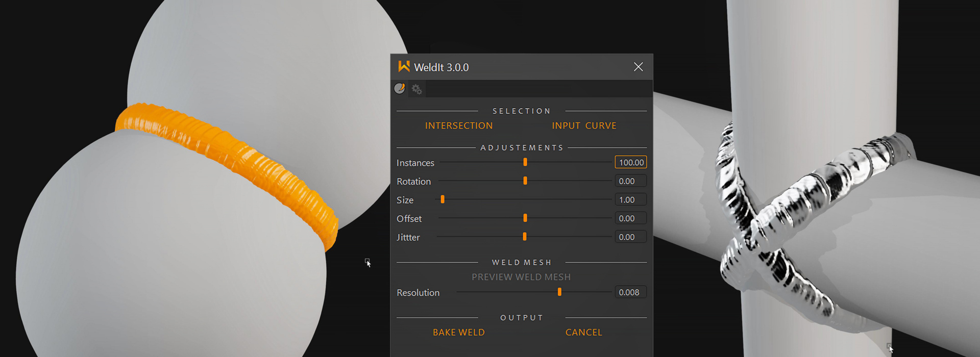Image resolution: width=980 pixels, height=357 pixels.
Task: Focus the Offset value field
Action: pos(631,218)
